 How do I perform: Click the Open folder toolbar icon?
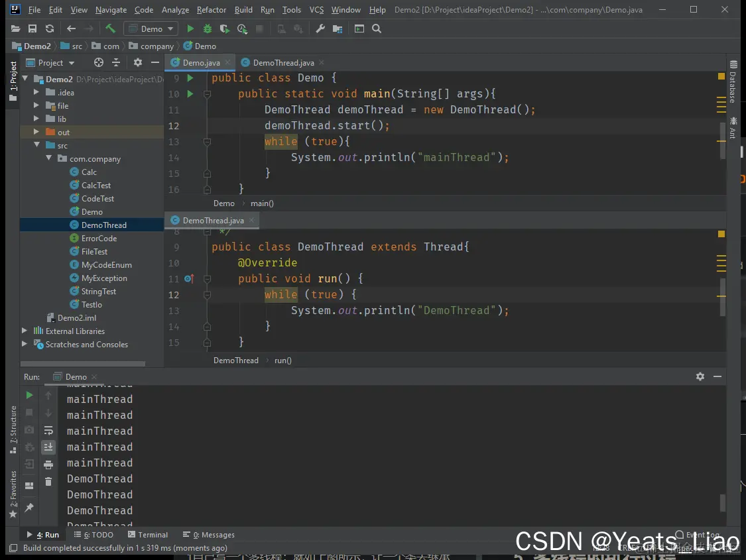15,28
